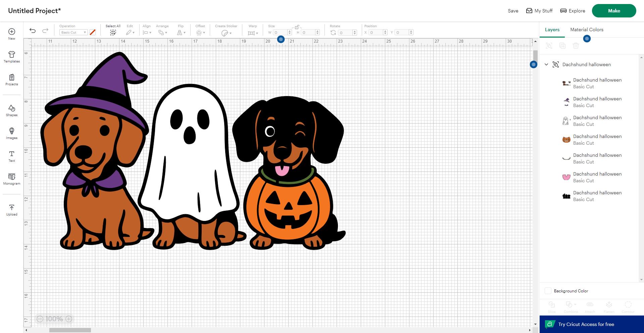The image size is (644, 333).
Task: Open Explore
Action: (573, 11)
